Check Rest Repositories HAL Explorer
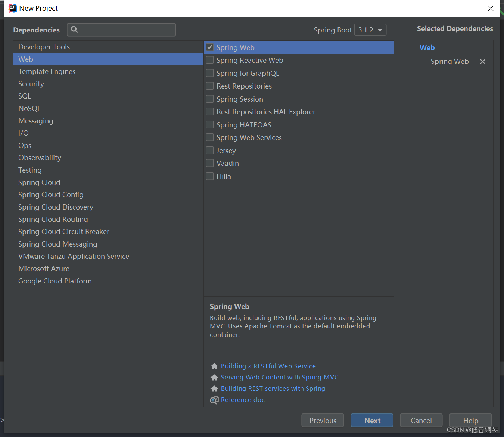 (210, 112)
